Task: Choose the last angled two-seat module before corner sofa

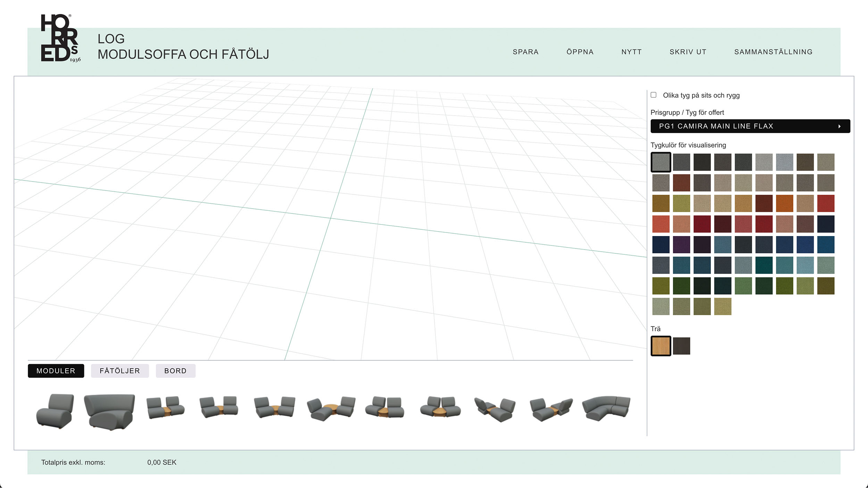Action: click(551, 410)
